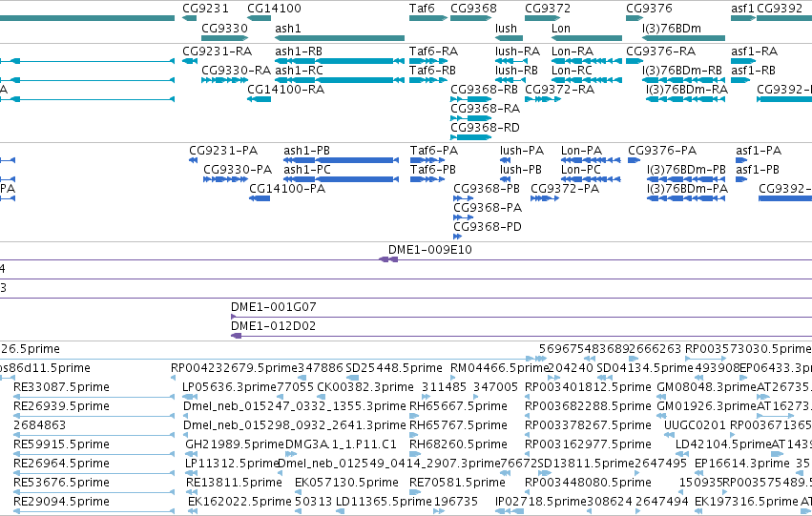
Task: Click the RE53676.5prime EST label
Action: (61, 483)
